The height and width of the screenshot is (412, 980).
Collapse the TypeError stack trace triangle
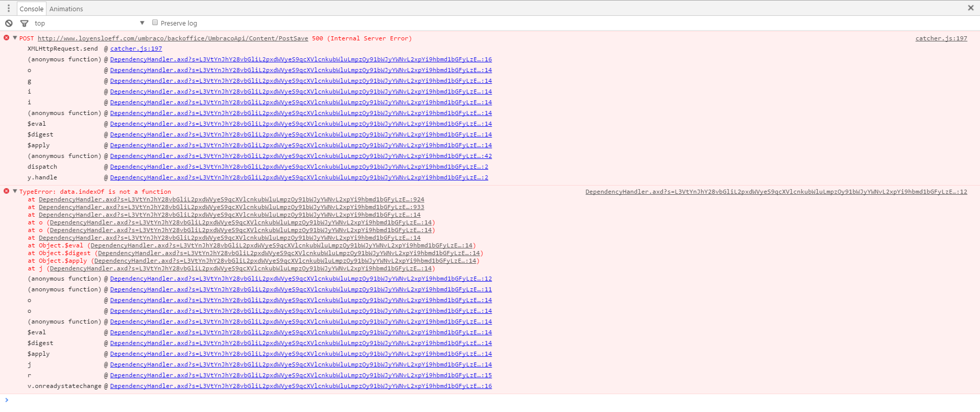(x=15, y=191)
